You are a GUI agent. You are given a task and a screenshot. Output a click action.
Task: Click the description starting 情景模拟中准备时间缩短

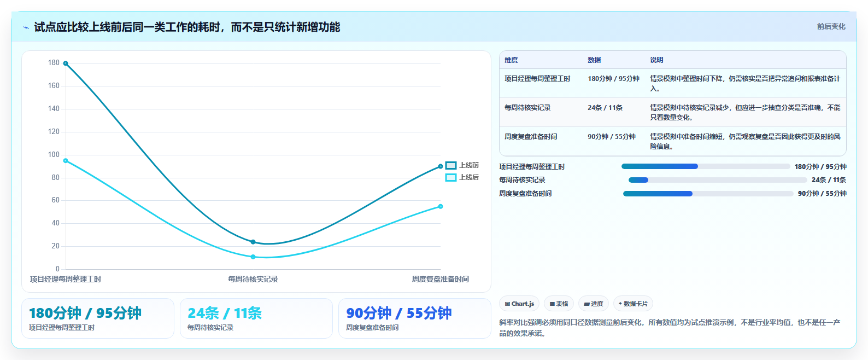tap(745, 142)
